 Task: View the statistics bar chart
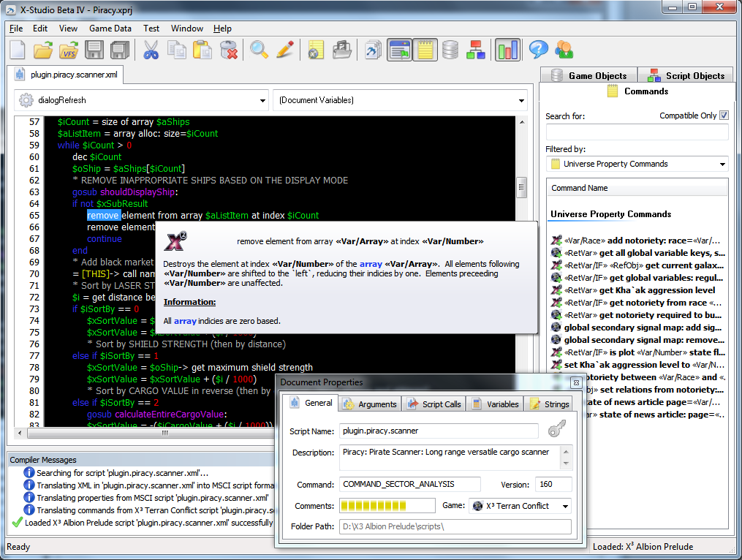tap(505, 50)
